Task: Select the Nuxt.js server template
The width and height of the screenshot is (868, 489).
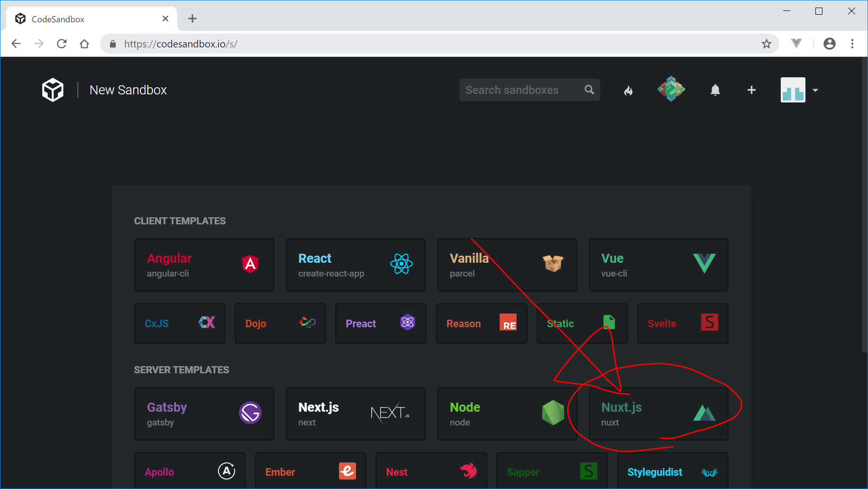Action: click(x=658, y=414)
